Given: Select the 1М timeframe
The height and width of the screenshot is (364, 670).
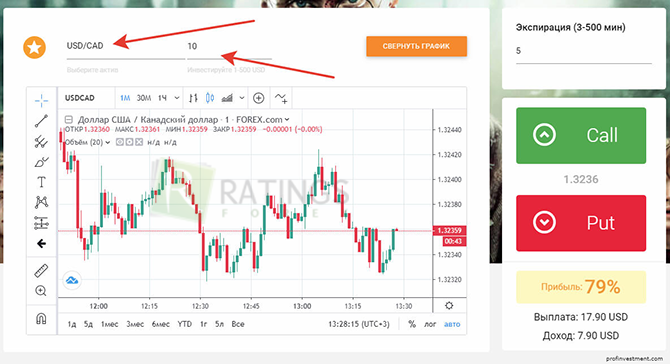Looking at the screenshot, I should 125,98.
